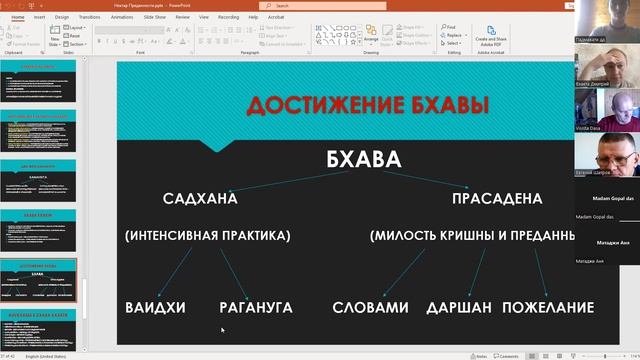Image resolution: width=640 pixels, height=360 pixels.
Task: Click the РАГАНУГА text on slide
Action: click(256, 307)
